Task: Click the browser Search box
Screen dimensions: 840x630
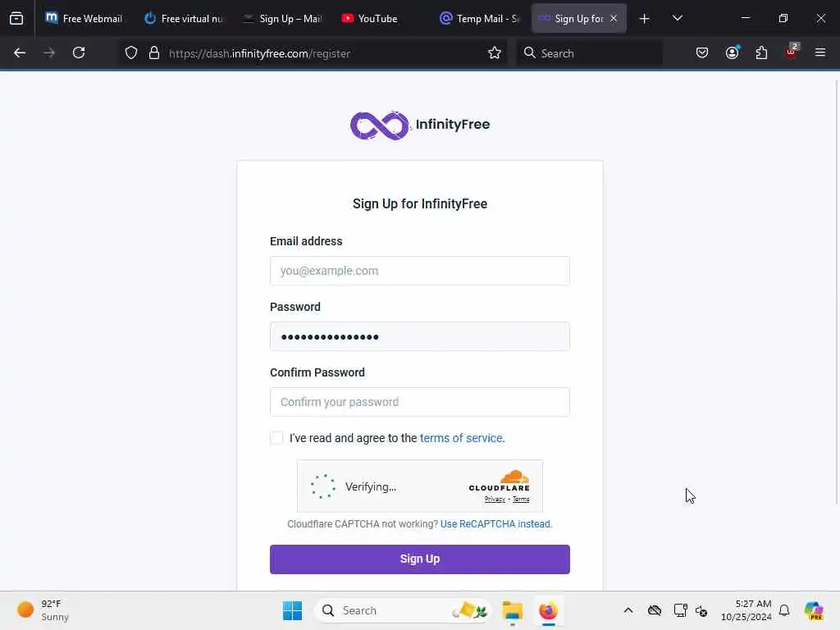Action: pyautogui.click(x=589, y=53)
